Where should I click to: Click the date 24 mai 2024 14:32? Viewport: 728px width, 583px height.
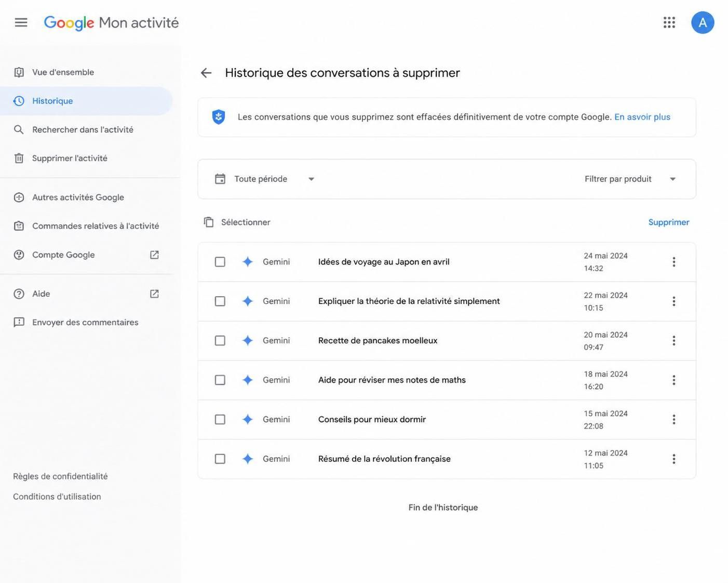pyautogui.click(x=605, y=262)
